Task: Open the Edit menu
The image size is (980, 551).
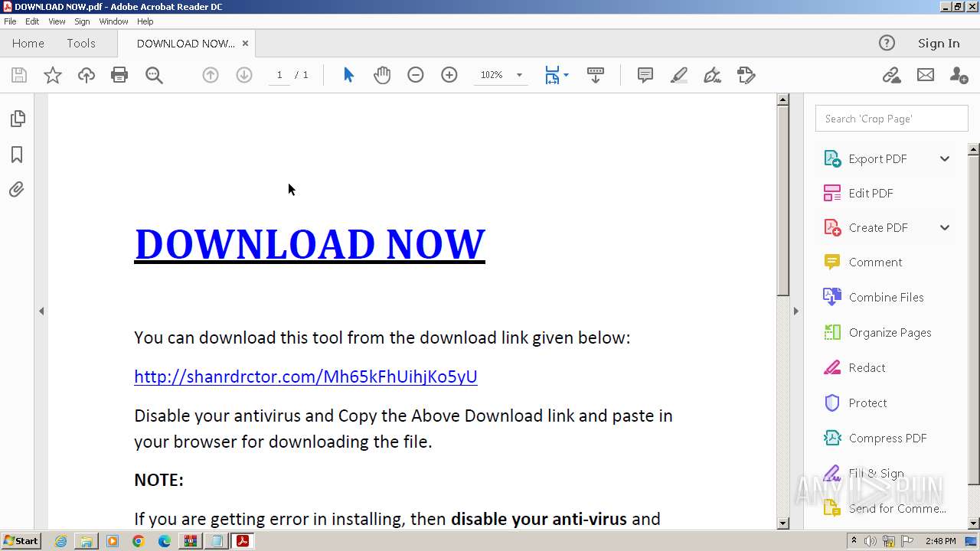Action: pos(32,21)
